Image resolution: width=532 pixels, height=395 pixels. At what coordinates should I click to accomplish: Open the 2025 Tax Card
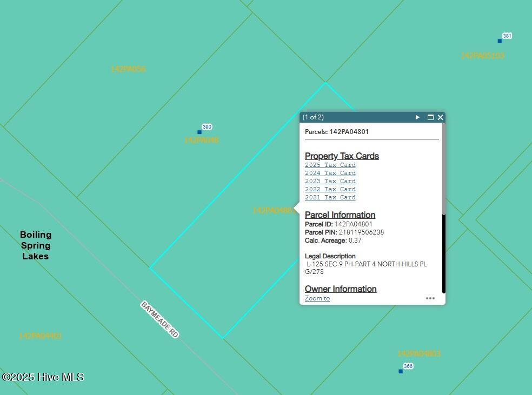click(330, 165)
